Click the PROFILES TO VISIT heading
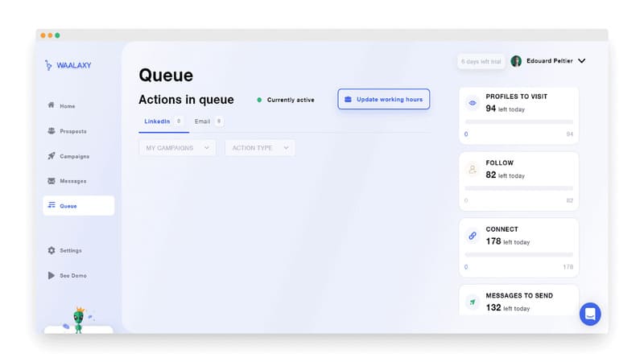 click(x=516, y=97)
